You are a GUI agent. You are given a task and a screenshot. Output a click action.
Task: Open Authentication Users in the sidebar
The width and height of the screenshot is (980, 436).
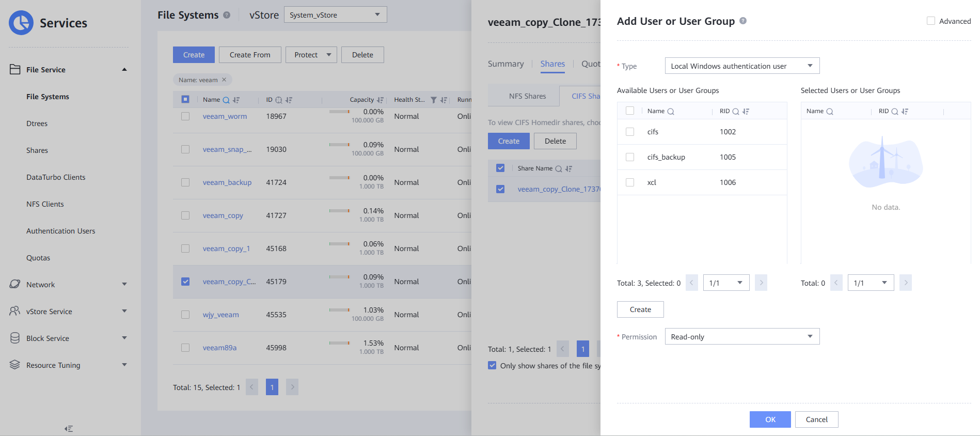(x=61, y=231)
